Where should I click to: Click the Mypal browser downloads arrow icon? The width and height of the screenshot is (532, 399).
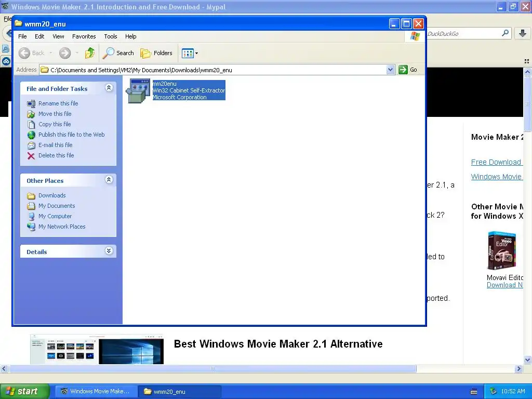click(x=523, y=33)
